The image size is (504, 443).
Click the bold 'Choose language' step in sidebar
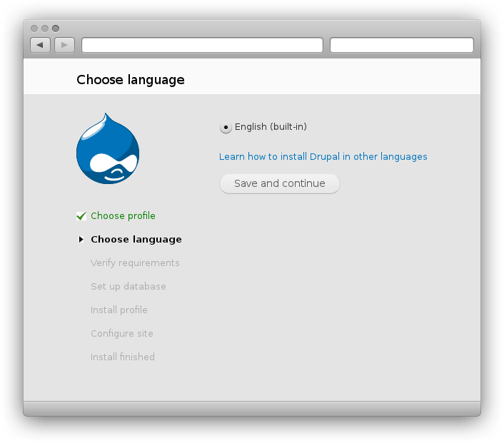[x=136, y=240]
